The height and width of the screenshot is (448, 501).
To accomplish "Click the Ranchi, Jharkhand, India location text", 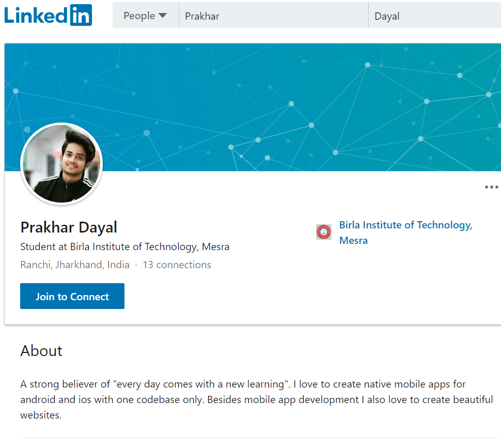I will coord(75,265).
